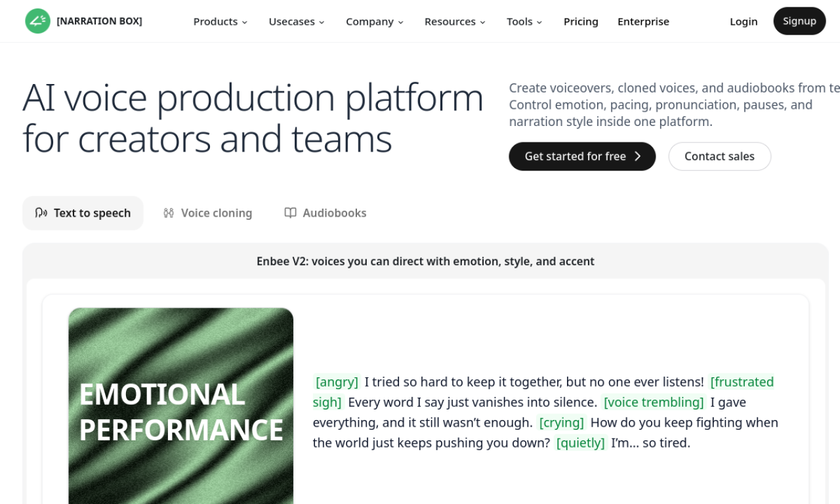
Task: Open the Company menu
Action: (x=375, y=22)
